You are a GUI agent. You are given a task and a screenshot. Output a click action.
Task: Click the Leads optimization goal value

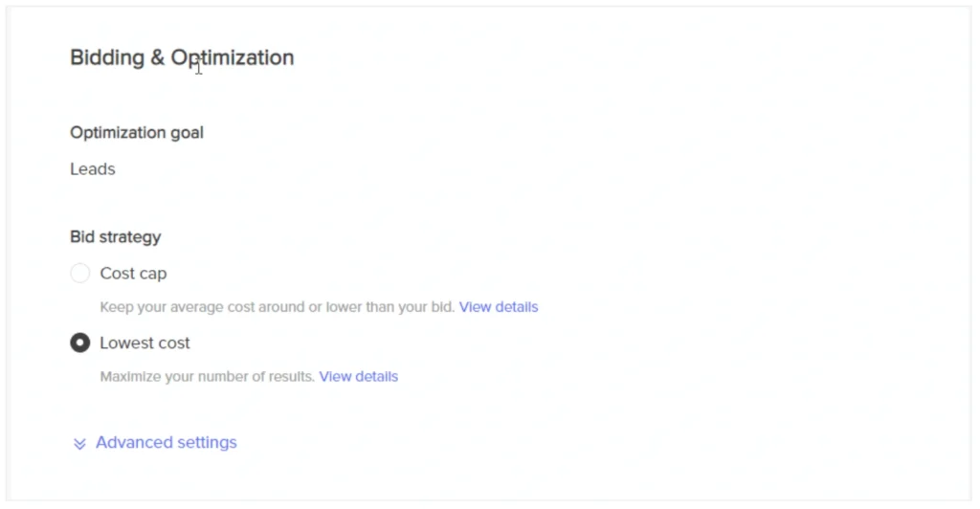point(93,169)
